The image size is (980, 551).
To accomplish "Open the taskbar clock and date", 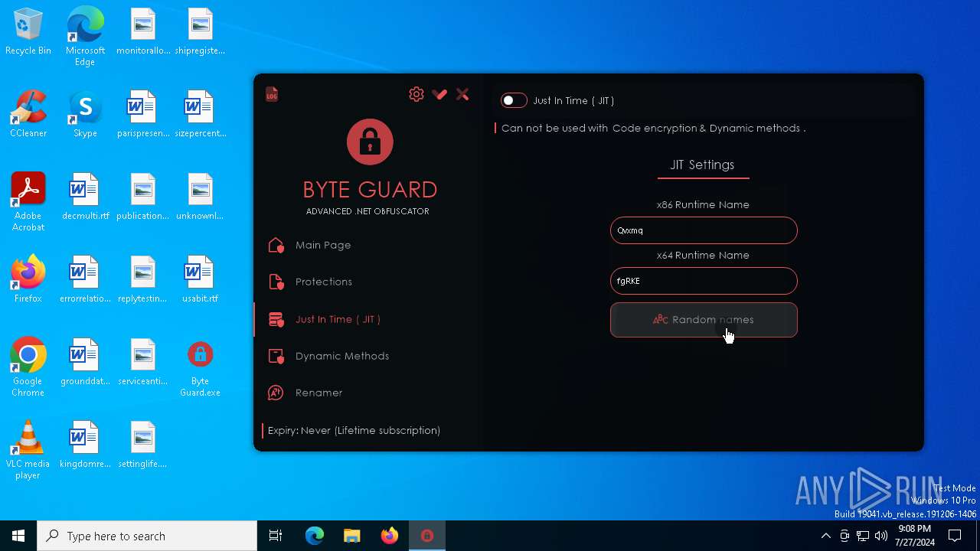I will [915, 536].
